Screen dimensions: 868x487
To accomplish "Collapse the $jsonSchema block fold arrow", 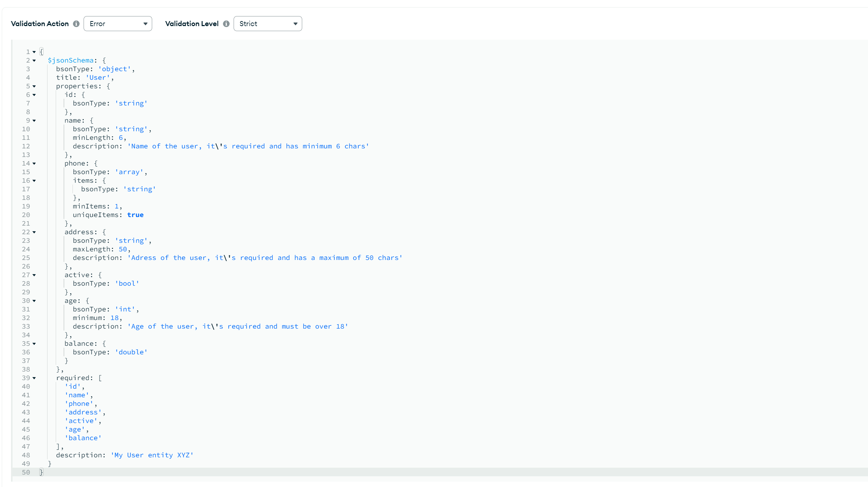I will tap(34, 60).
